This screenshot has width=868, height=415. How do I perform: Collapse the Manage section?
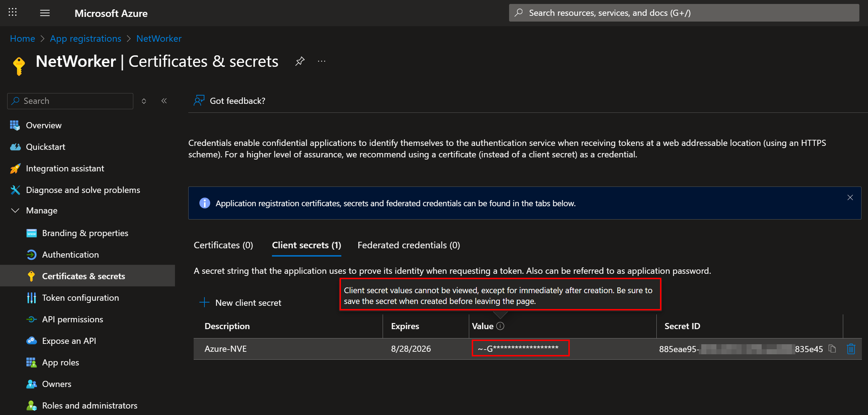coord(14,211)
